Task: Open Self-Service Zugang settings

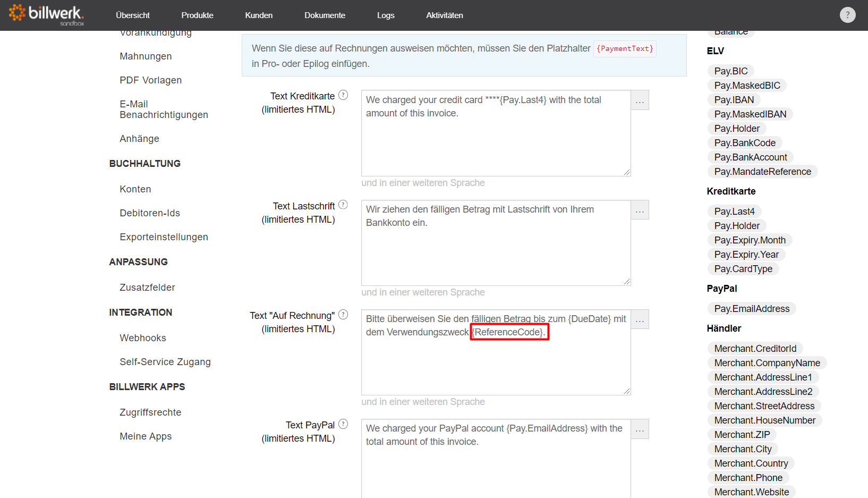Action: (x=165, y=362)
